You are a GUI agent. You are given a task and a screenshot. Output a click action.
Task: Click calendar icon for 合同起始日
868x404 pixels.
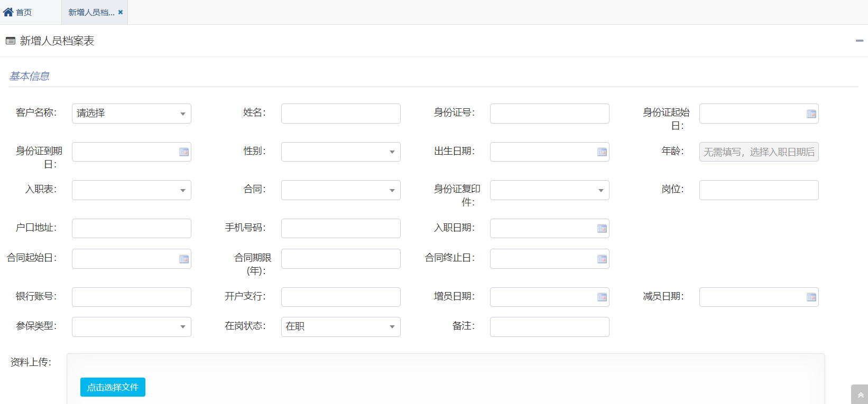(183, 259)
